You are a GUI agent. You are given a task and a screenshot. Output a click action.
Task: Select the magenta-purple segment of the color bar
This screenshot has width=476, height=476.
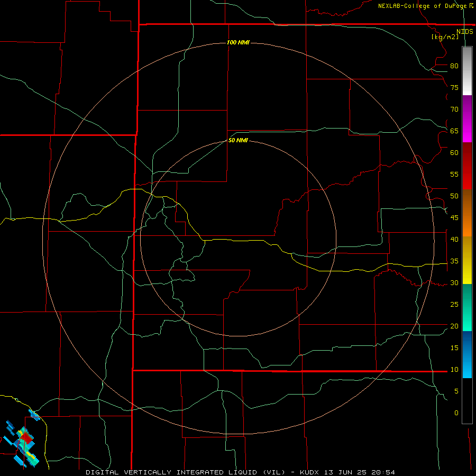pyautogui.click(x=467, y=118)
